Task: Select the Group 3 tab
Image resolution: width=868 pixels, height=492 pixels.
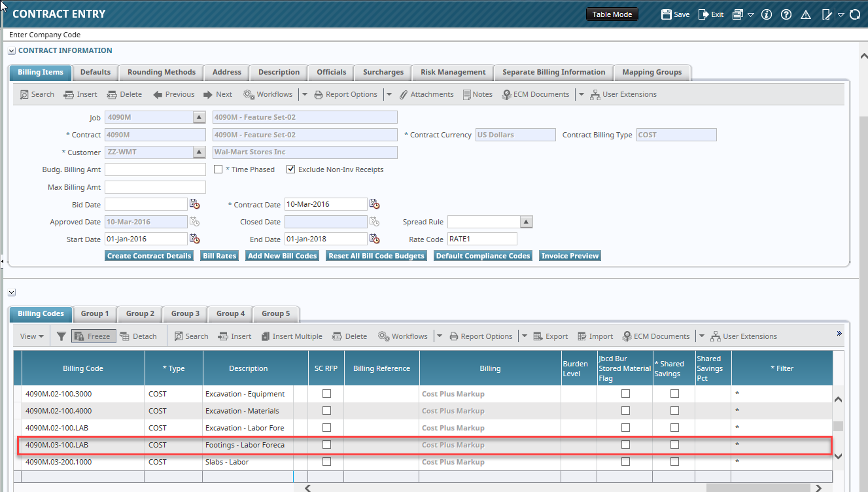Action: coord(186,314)
